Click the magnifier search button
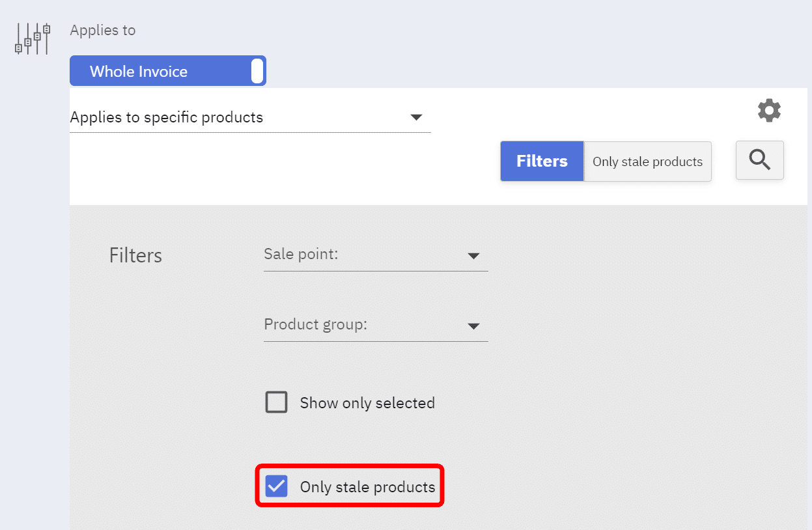This screenshot has height=530, width=812. click(759, 160)
